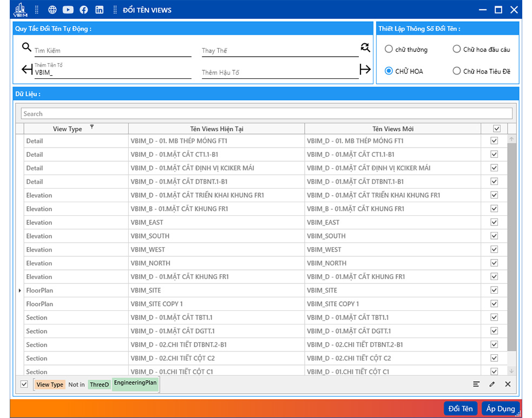Open the LinkedIn icon link
Screen dimensions: 532x418
click(x=100, y=10)
